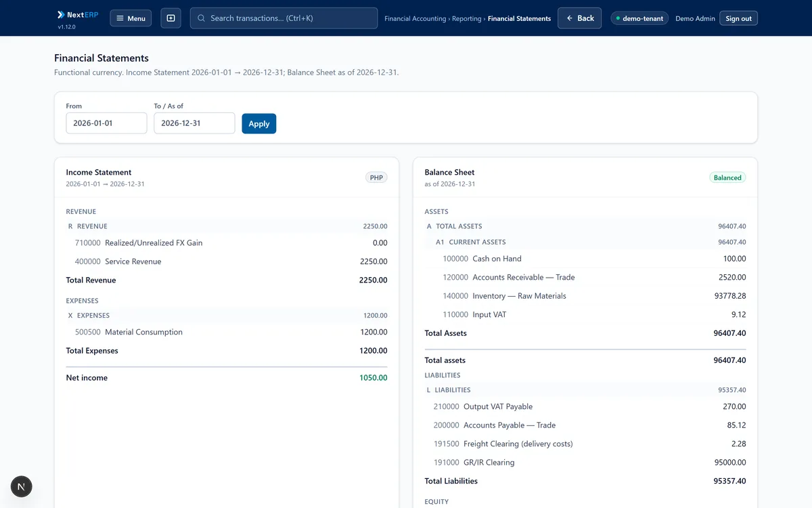Click the EQUITY section heading
Viewport: 812px width, 508px height.
click(436, 502)
